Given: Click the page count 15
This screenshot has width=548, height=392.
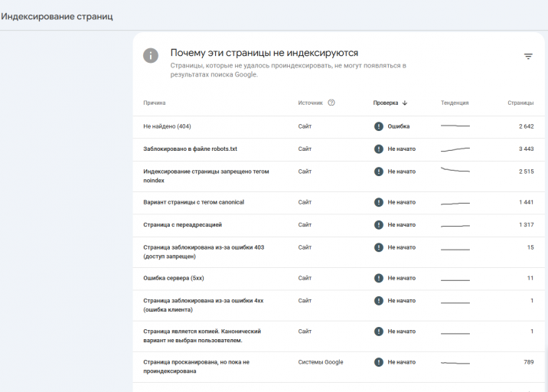Looking at the screenshot, I should coord(530,247).
